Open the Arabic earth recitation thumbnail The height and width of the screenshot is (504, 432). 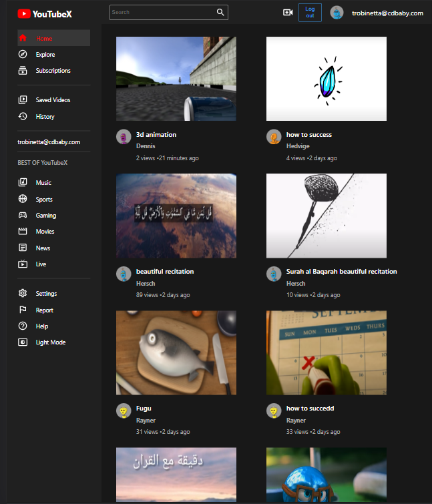(x=176, y=216)
